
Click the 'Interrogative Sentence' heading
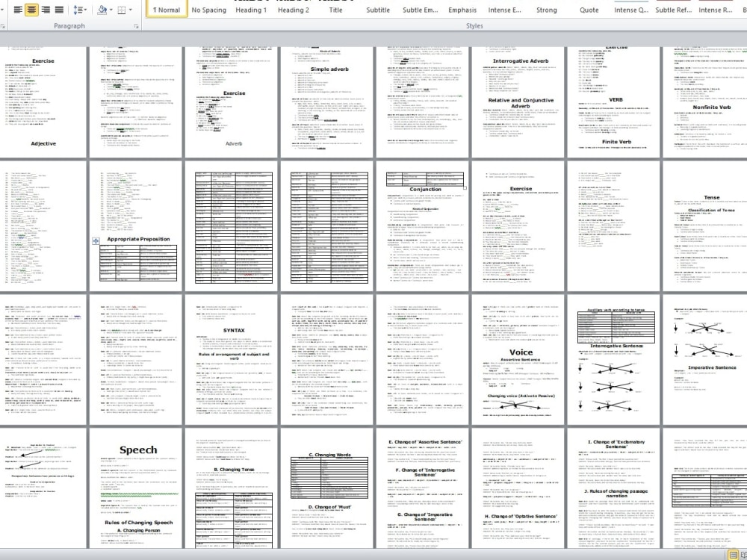[x=616, y=346]
